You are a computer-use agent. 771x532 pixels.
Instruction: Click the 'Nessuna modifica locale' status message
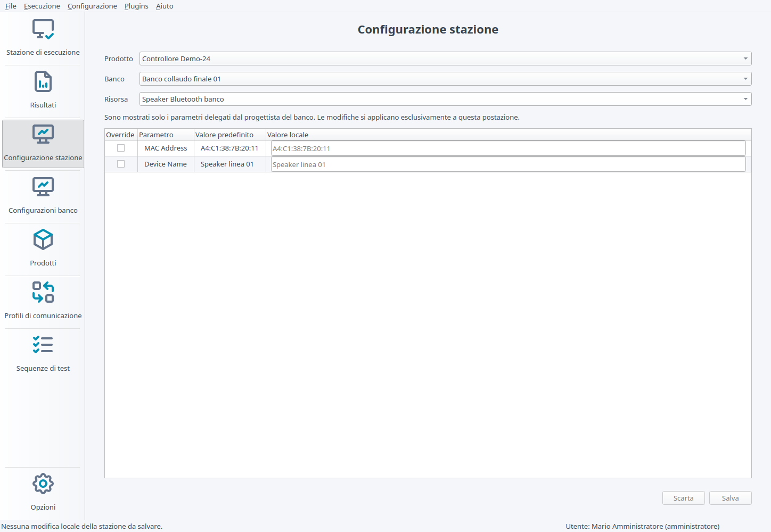(82, 526)
